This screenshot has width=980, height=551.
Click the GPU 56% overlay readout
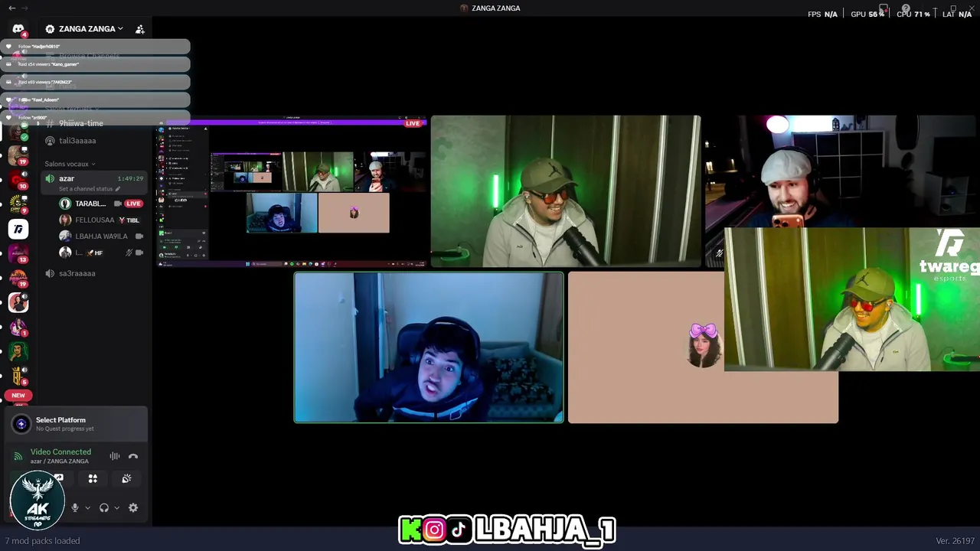coord(867,14)
